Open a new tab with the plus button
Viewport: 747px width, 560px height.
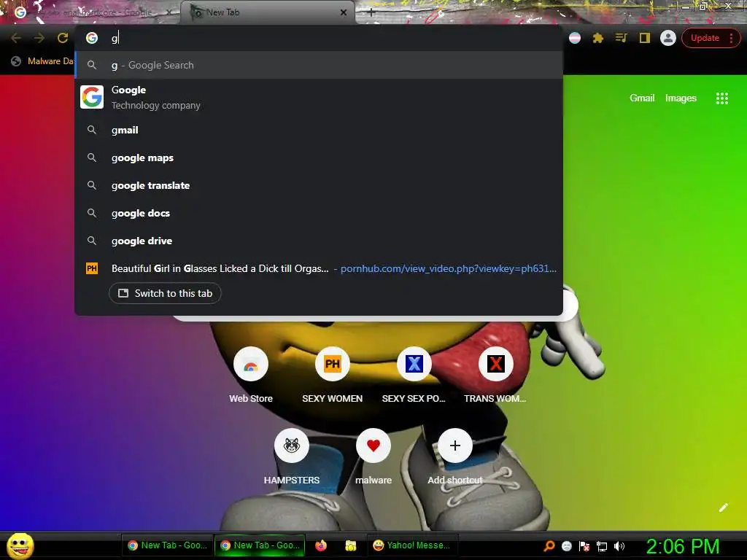pos(371,13)
